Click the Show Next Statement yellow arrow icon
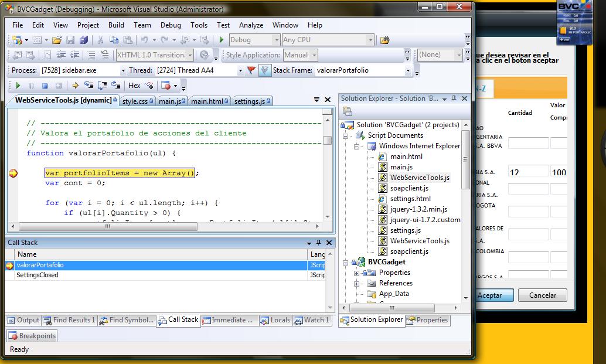Image resolution: width=606 pixels, height=364 pixels. [x=75, y=86]
